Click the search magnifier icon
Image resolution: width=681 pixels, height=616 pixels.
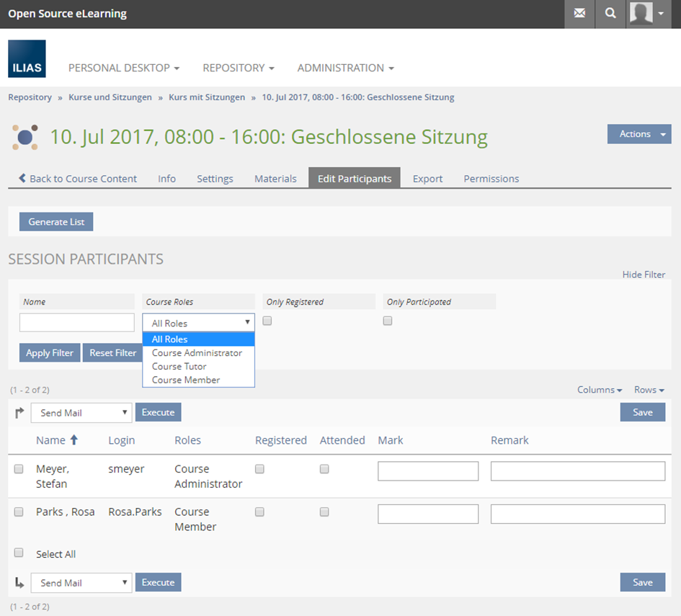[610, 14]
